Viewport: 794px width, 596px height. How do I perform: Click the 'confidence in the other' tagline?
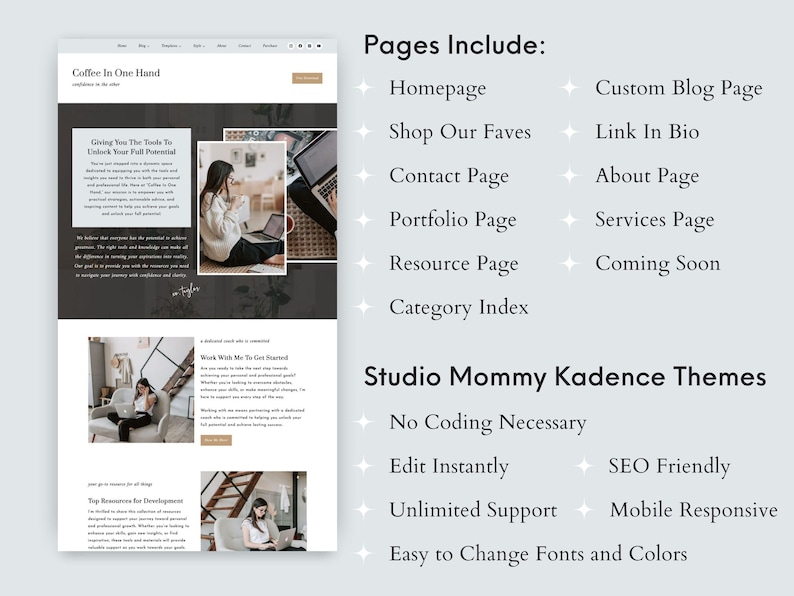tap(96, 85)
